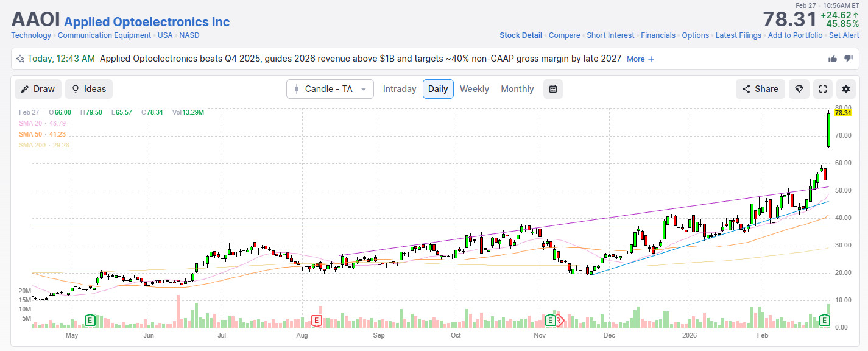The width and height of the screenshot is (868, 351).
Task: Open the Stock Detail view
Action: (x=521, y=35)
